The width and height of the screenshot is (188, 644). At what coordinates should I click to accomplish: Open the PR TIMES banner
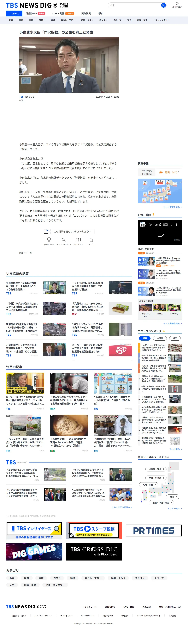tap(154, 530)
